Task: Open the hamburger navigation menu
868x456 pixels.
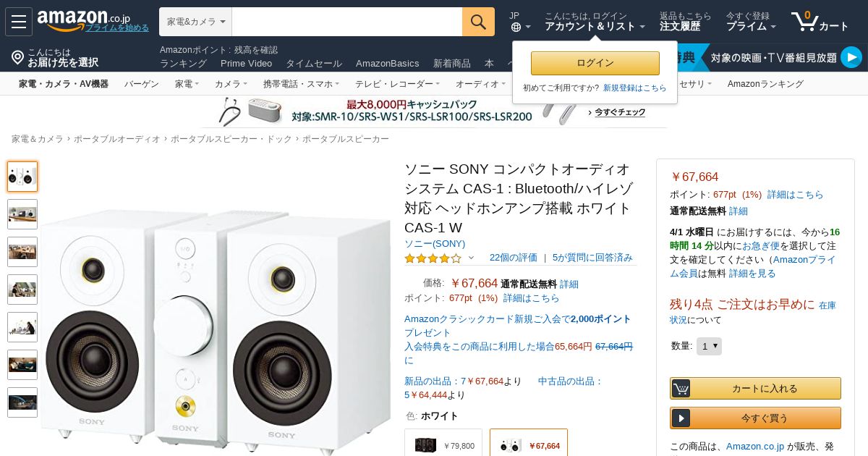Action: 19,22
